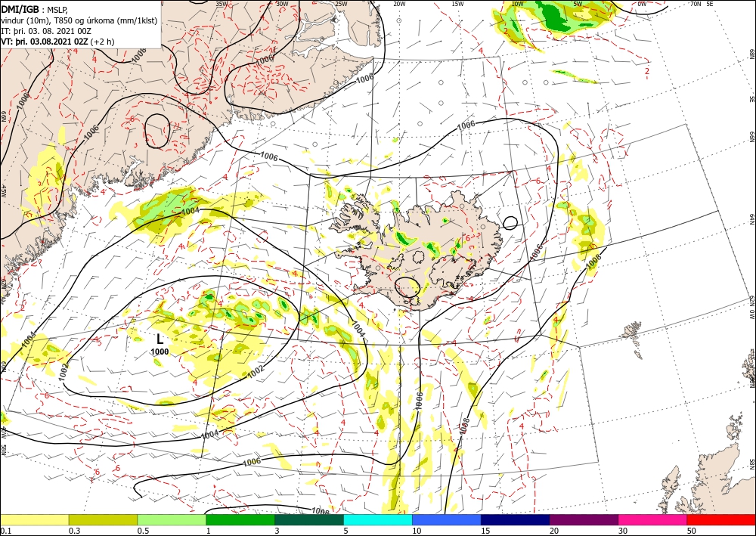
Task: Select the purple 20–30 legend swatch
Action: [x=584, y=520]
